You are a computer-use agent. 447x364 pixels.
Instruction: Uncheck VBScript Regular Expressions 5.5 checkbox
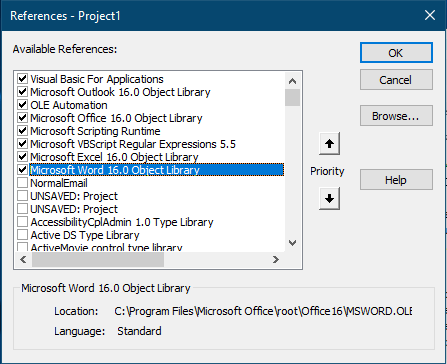coord(22,144)
